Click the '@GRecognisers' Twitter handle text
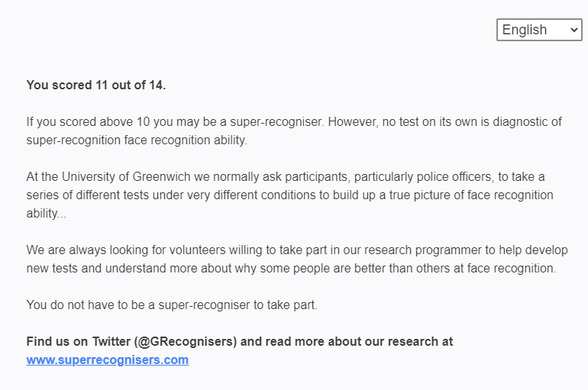The image size is (588, 390). (x=186, y=342)
